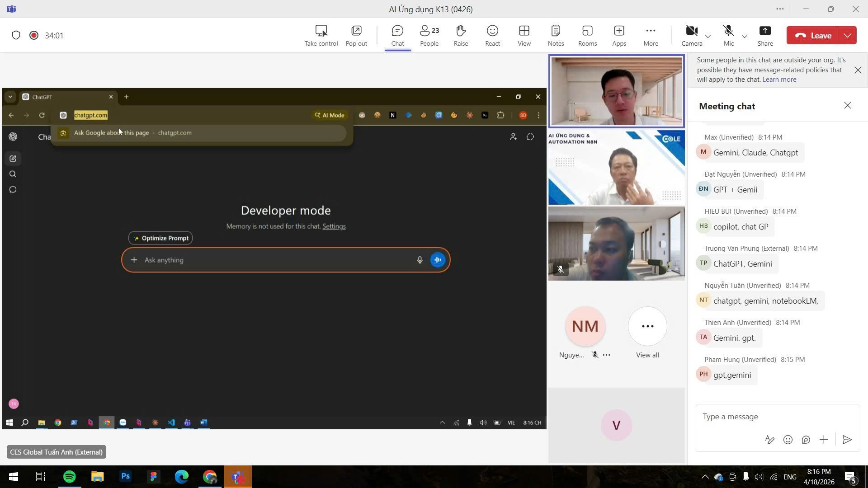Screen dimensions: 868x488
Task: Open the emoji picker in message box
Action: 788,440
